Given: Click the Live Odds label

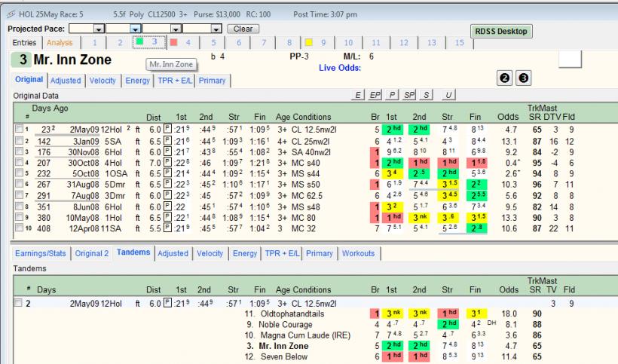Looking at the screenshot, I should 340,68.
